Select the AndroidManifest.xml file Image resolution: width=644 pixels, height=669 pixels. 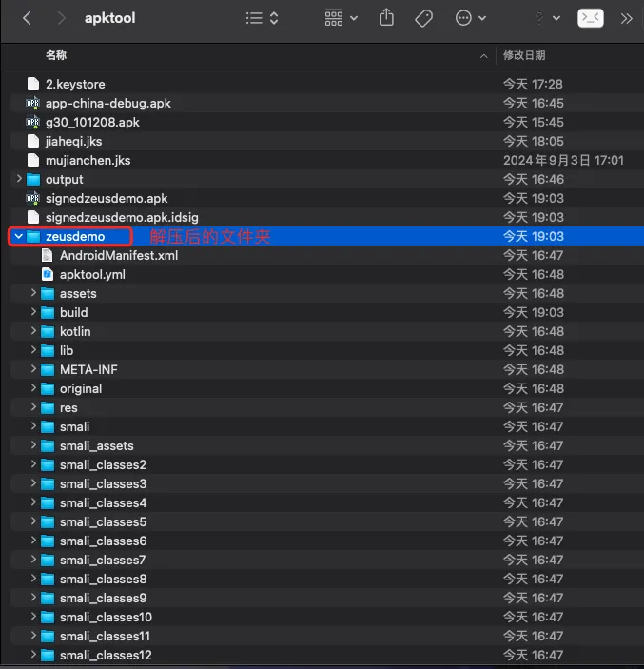(118, 255)
